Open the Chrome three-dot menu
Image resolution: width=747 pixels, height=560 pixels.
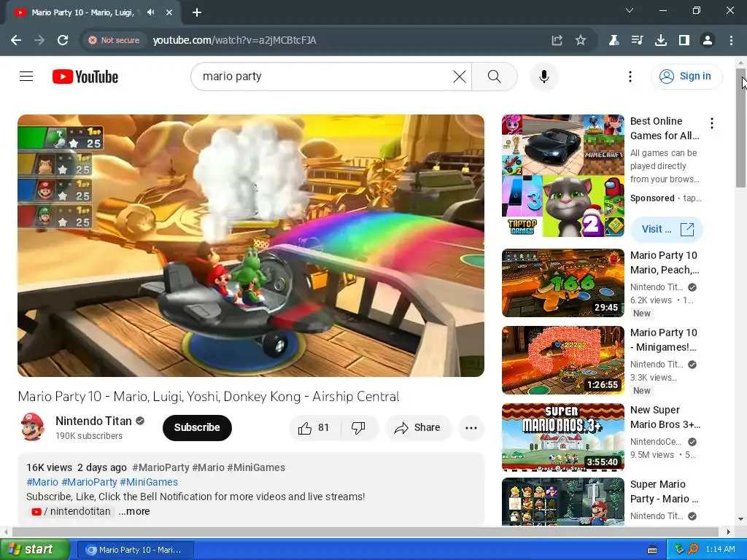tap(731, 41)
